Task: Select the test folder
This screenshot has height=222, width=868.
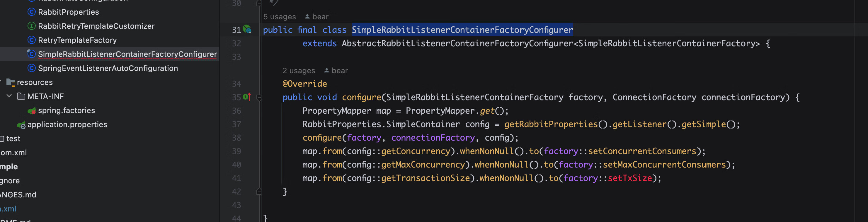Action: 13,139
